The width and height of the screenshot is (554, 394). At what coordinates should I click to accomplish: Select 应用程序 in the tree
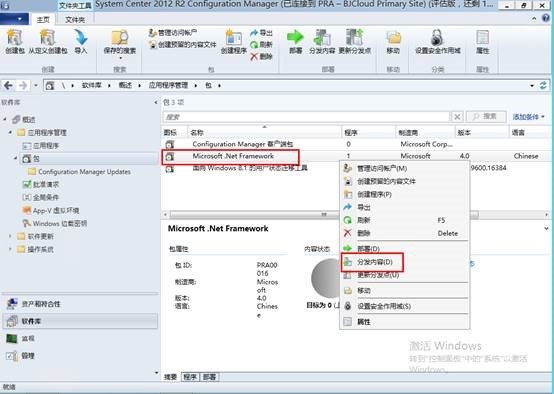tap(41, 146)
